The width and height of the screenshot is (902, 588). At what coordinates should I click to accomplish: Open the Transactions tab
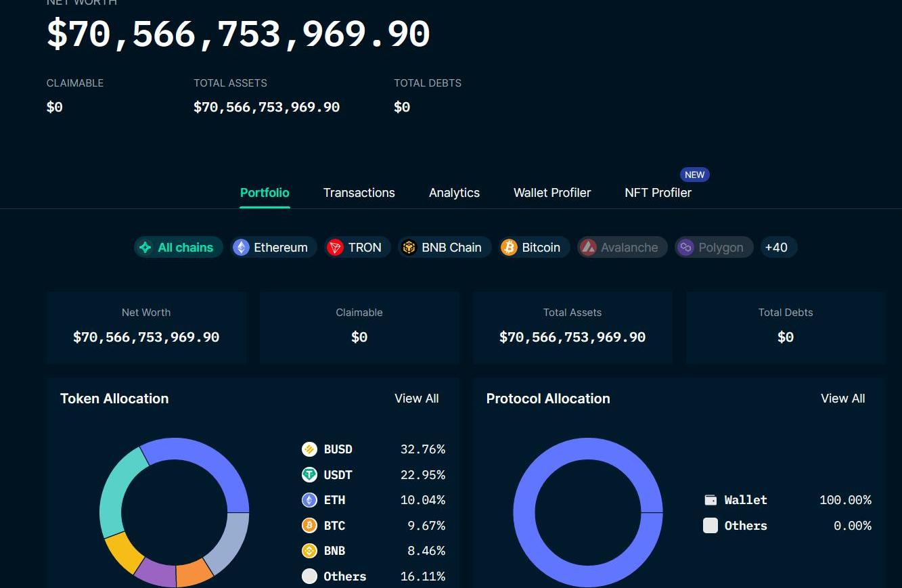tap(359, 193)
